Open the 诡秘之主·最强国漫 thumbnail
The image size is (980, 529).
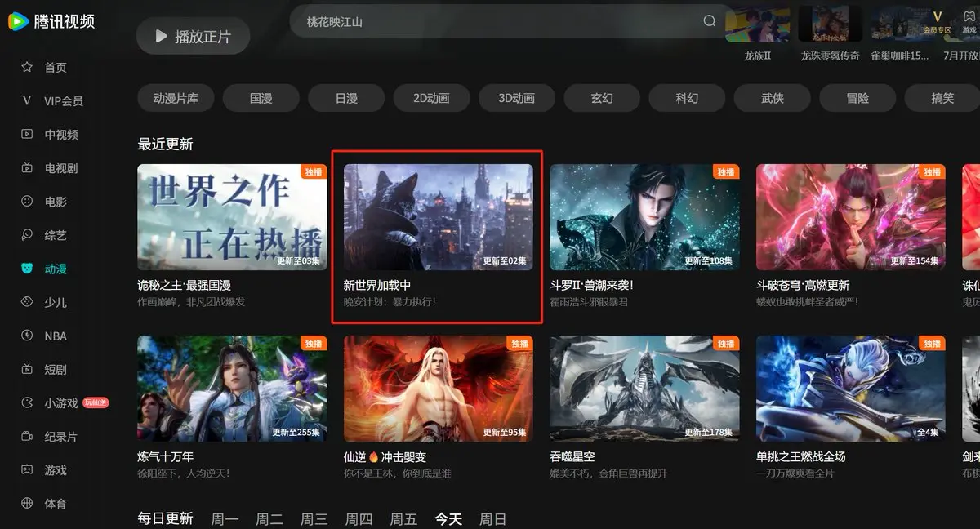point(232,217)
